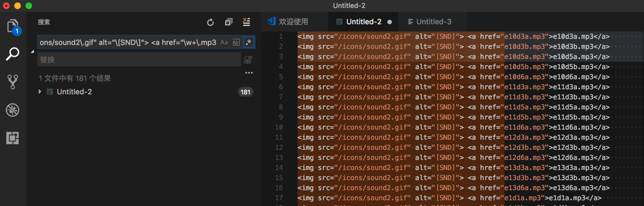The image size is (644, 206).
Task: Toggle search details ellipsis button
Action: click(x=249, y=72)
